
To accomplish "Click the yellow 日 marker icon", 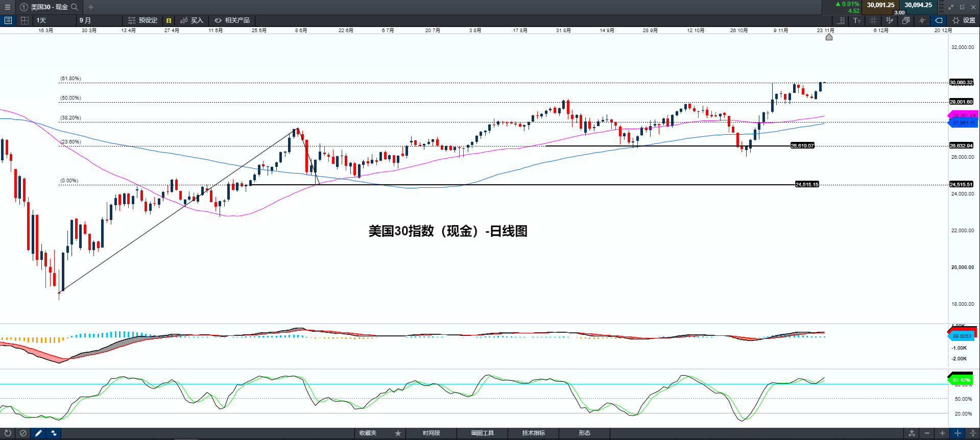I will pos(169,20).
